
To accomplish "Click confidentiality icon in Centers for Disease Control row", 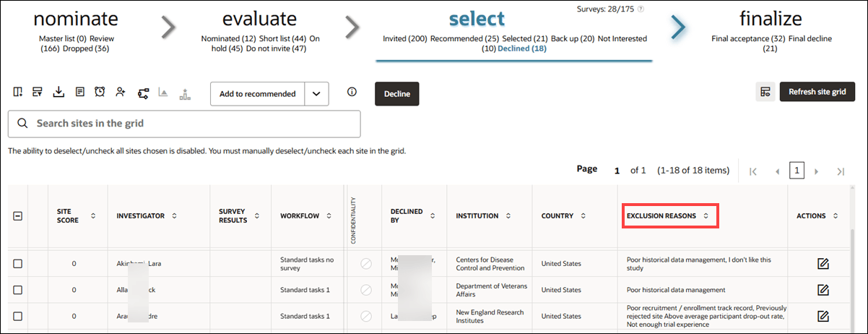I will 366,264.
